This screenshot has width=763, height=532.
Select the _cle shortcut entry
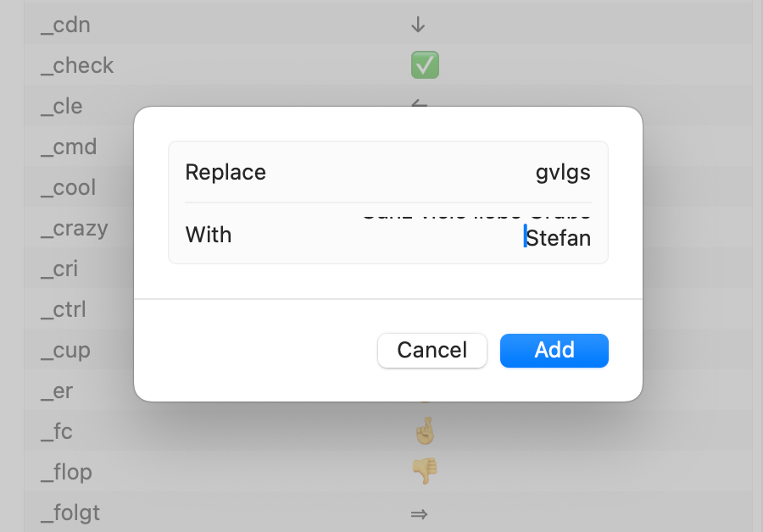pos(61,106)
